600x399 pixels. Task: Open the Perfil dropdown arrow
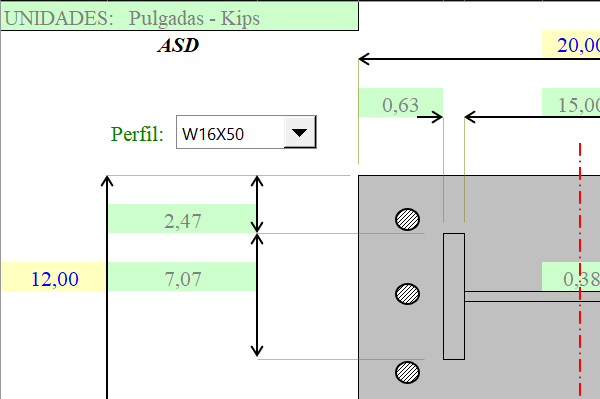[x=300, y=132]
